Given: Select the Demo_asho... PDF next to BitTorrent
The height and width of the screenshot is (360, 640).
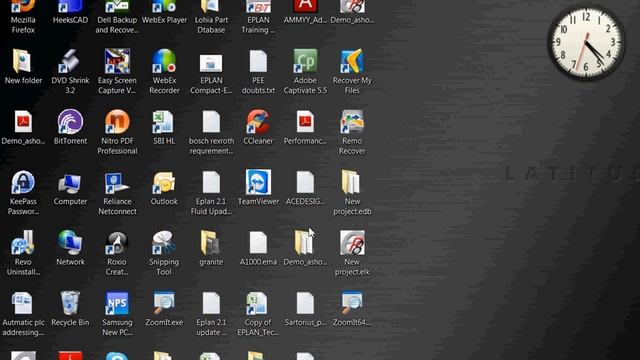Looking at the screenshot, I should point(23,127).
